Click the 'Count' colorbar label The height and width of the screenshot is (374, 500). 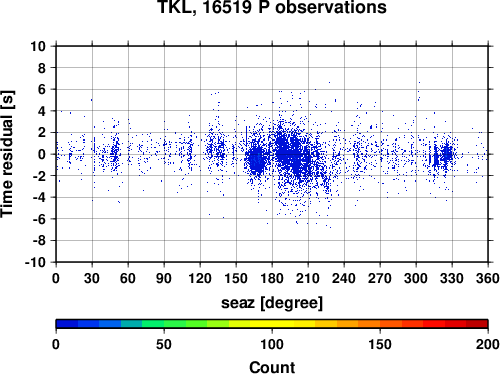pyautogui.click(x=272, y=367)
